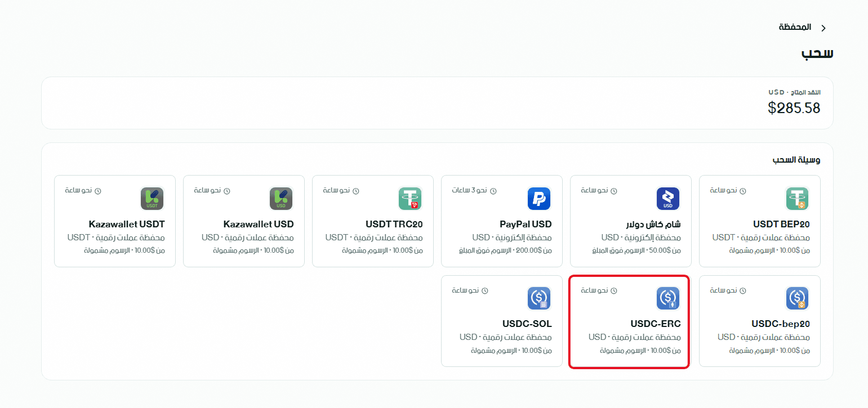Select the 'USDC-ERC' title text
This screenshot has height=408, width=868.
coord(656,324)
